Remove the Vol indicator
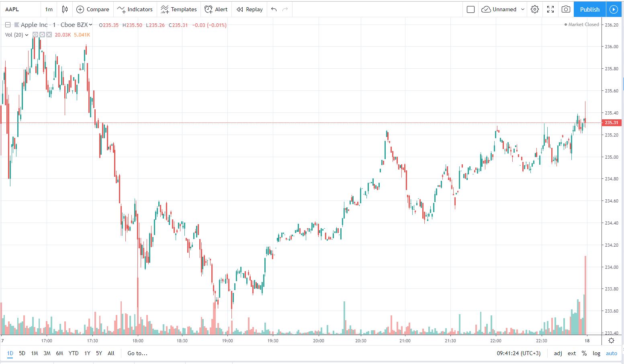 [x=49, y=35]
